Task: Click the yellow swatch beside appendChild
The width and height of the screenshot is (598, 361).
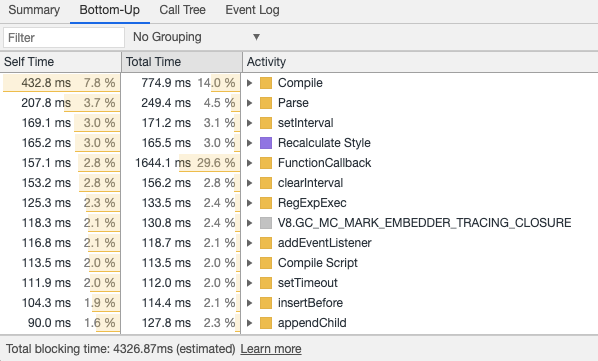Action: 266,323
